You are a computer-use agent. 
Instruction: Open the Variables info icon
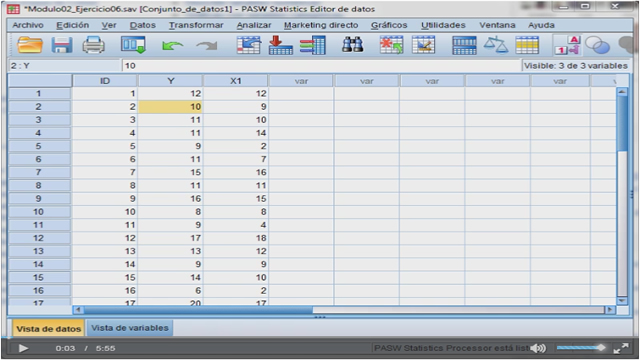[x=313, y=45]
